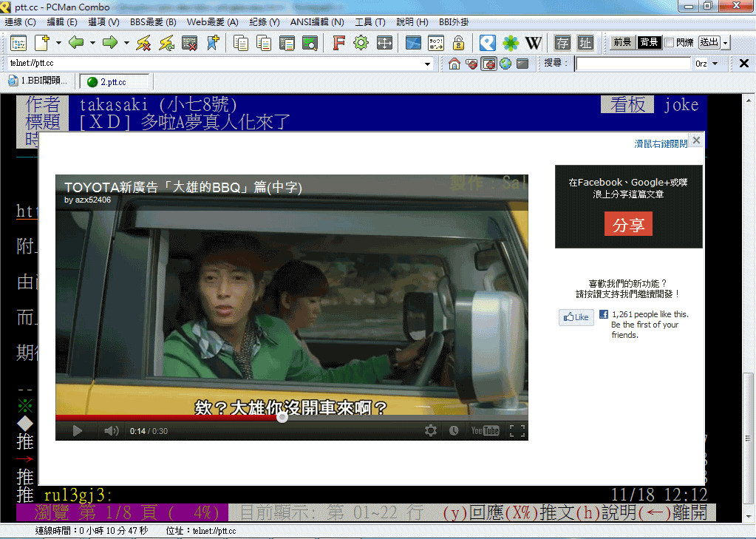Click the paste clipboard icon
Screen dimensions: 756x539
tap(287, 43)
